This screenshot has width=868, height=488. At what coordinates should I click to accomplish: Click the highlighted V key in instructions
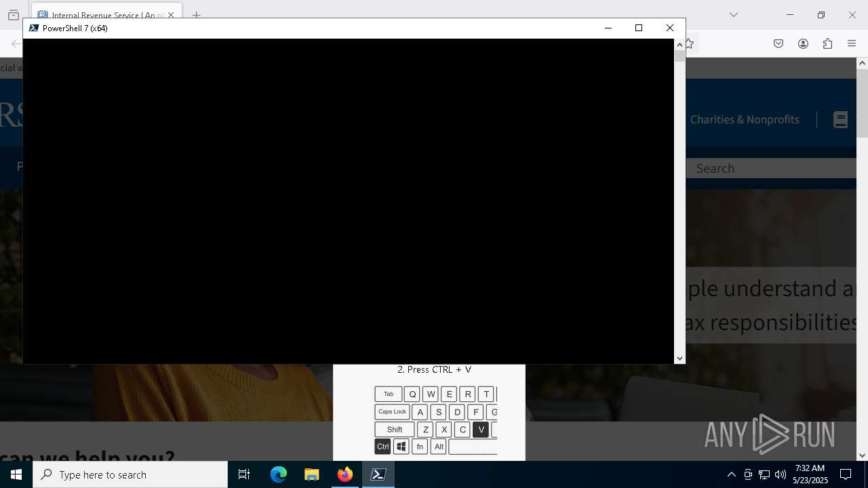[481, 430]
